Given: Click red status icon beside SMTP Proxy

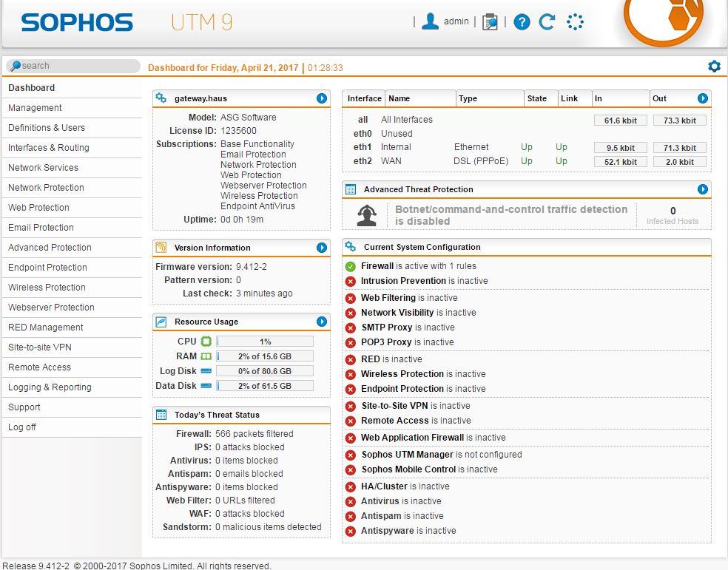Looking at the screenshot, I should (351, 328).
